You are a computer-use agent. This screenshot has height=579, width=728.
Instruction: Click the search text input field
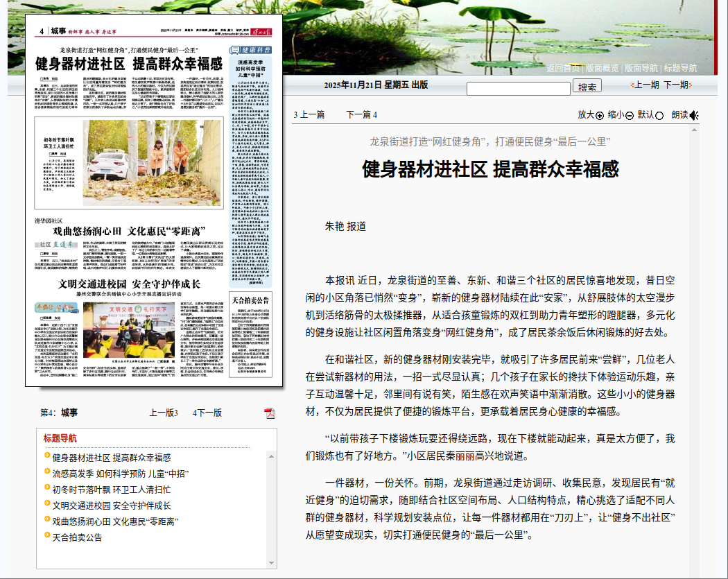(518, 88)
